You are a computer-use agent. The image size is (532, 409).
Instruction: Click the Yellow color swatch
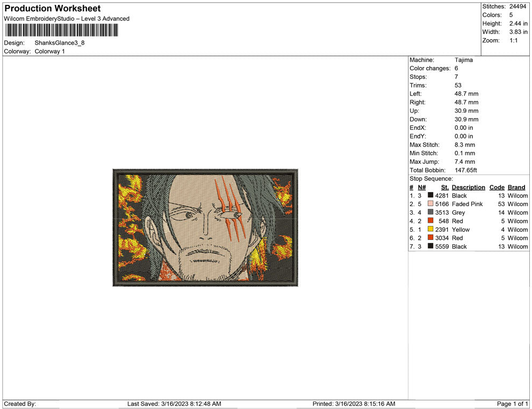(x=430, y=229)
